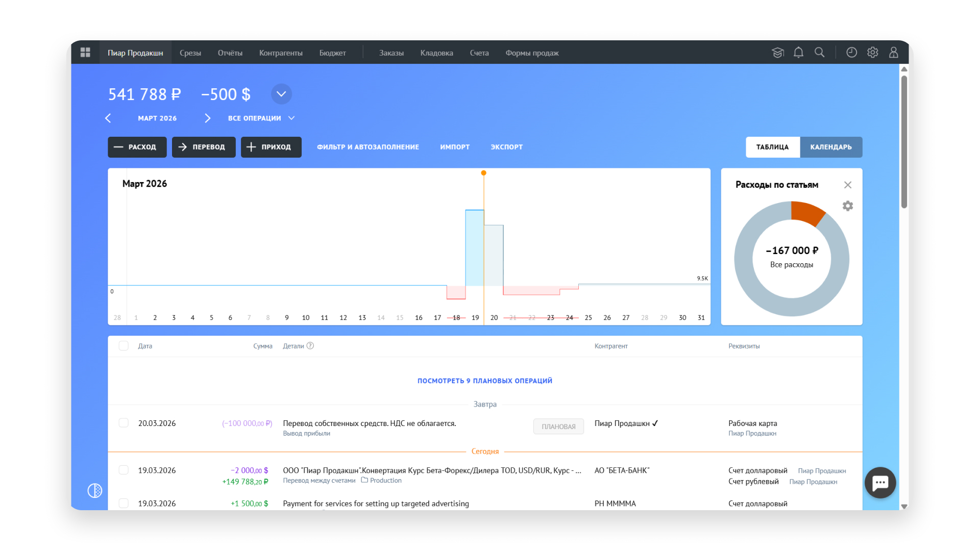
Task: Go to next month arrow
Action: (x=207, y=118)
